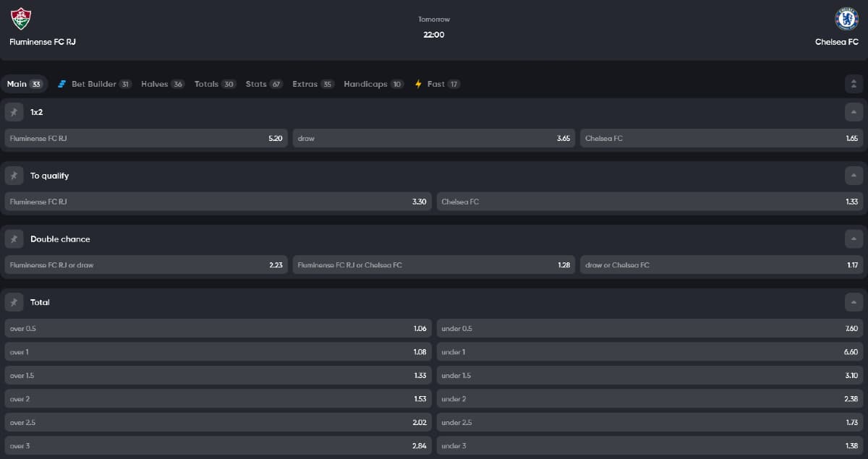Choose over 1 at 1.08
Viewport: 868px width, 459px height.
(218, 352)
